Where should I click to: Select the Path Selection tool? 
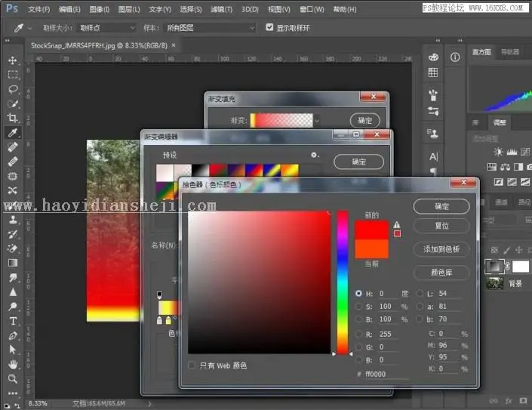pyautogui.click(x=13, y=350)
